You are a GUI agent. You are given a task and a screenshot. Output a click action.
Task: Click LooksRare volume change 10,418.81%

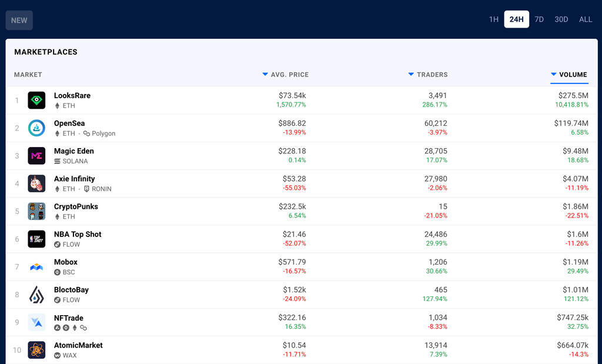pyautogui.click(x=571, y=105)
